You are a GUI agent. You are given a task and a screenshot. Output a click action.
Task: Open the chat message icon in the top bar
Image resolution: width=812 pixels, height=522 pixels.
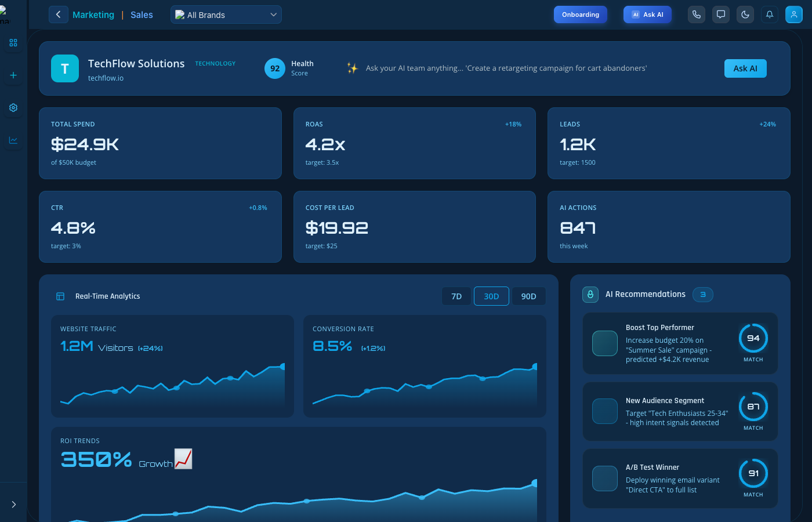(x=721, y=14)
